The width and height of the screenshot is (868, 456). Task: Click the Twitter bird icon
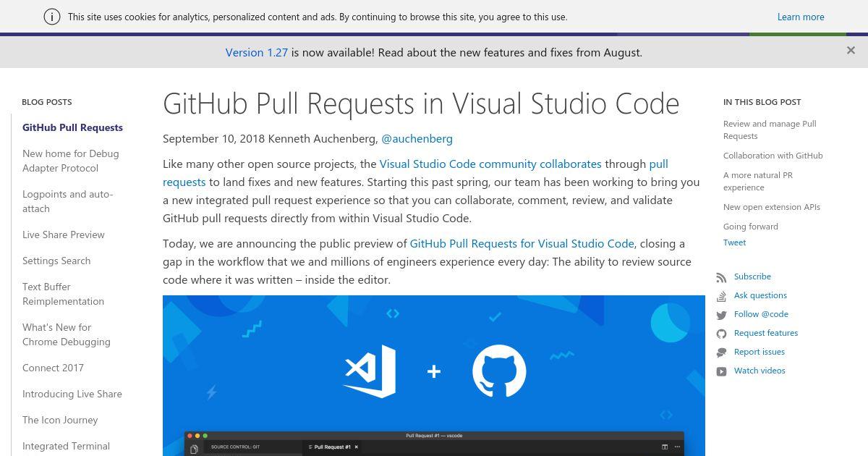click(721, 315)
